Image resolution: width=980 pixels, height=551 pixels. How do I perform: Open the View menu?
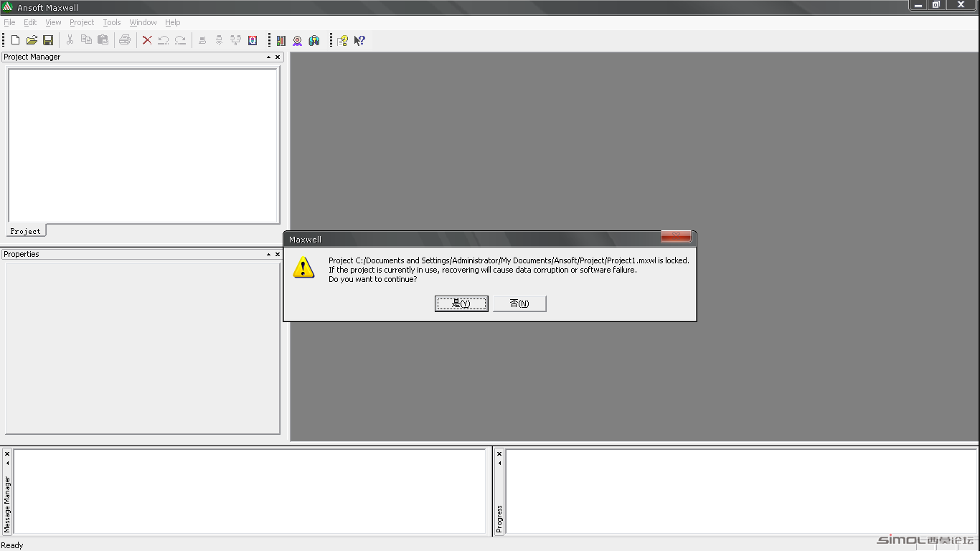[53, 22]
